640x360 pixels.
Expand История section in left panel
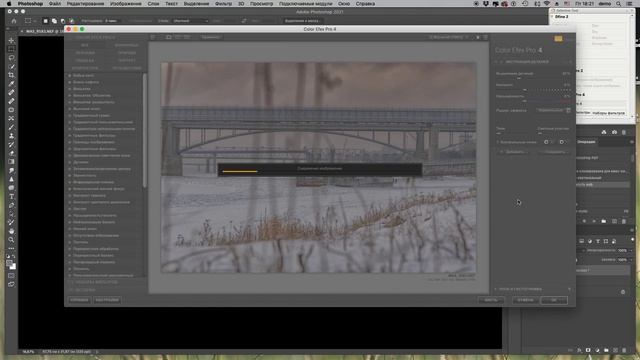(85, 290)
